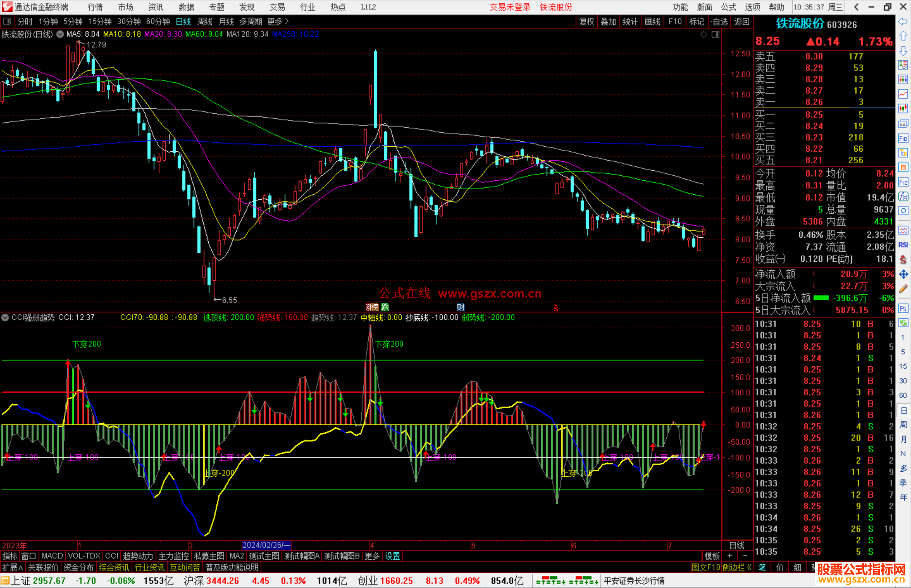This screenshot has width=911, height=588.
Task: Click the F12 sidebar icon
Action: coord(903,182)
